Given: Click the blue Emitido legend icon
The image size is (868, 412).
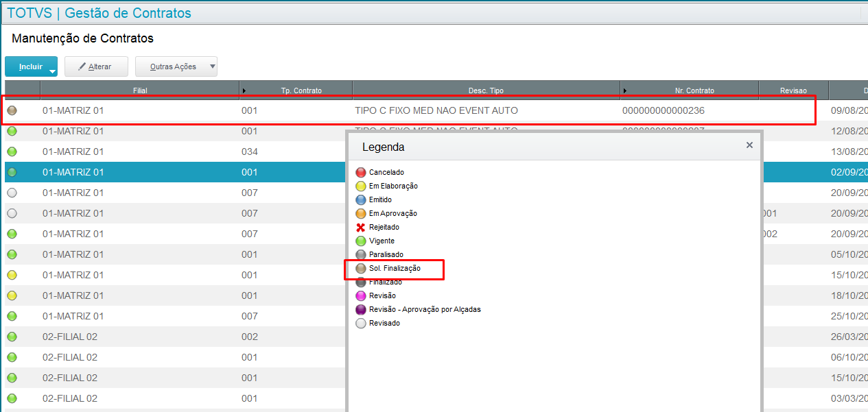Looking at the screenshot, I should [361, 200].
